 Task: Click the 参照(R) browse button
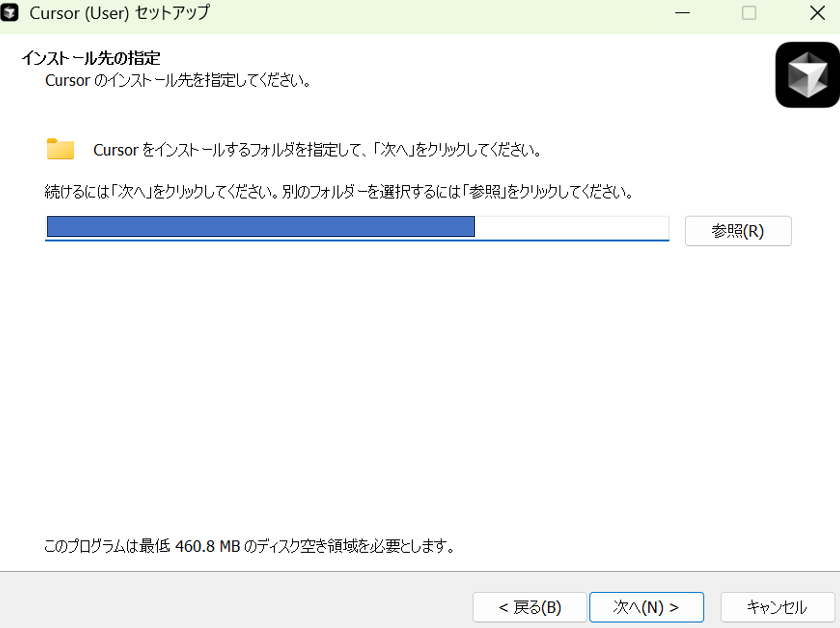(x=738, y=231)
